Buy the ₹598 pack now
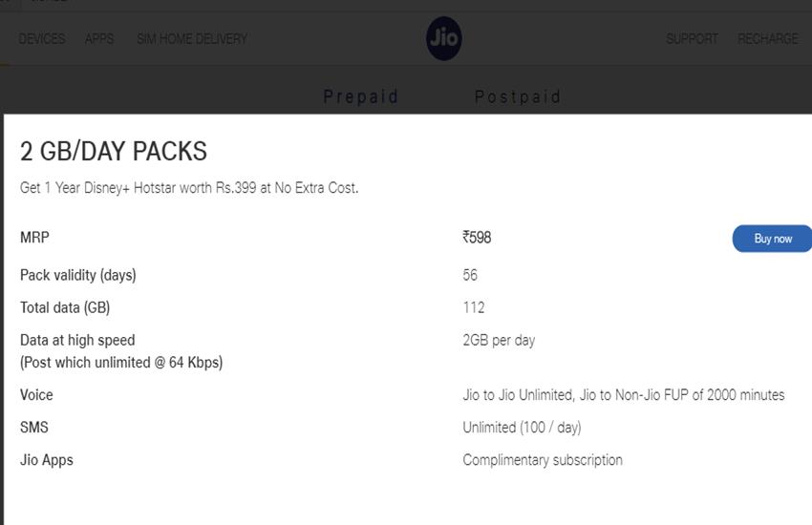This screenshot has height=525, width=812. tap(772, 239)
